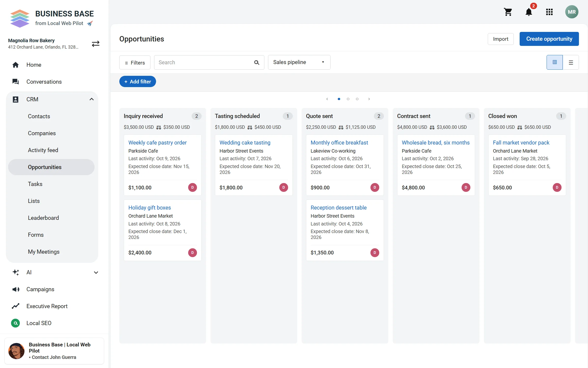Screen dimensions: 588x368
Task: Open the MR user avatar menu
Action: click(572, 12)
